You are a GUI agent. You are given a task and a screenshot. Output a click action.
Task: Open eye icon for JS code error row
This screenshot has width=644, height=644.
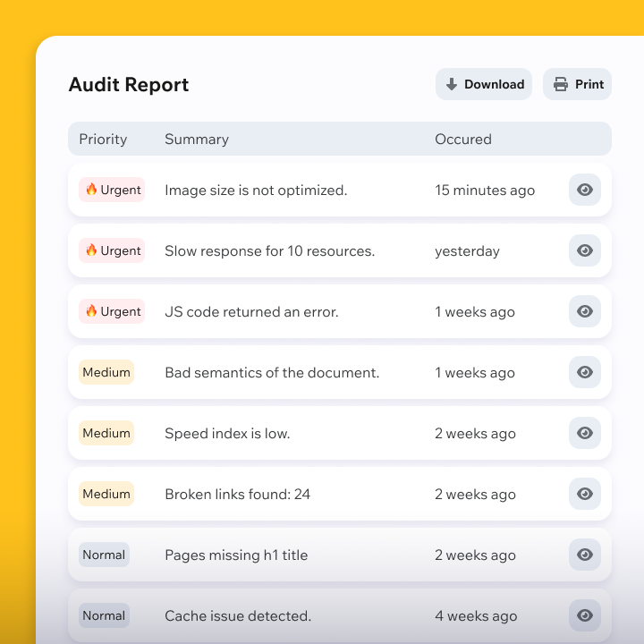[584, 311]
